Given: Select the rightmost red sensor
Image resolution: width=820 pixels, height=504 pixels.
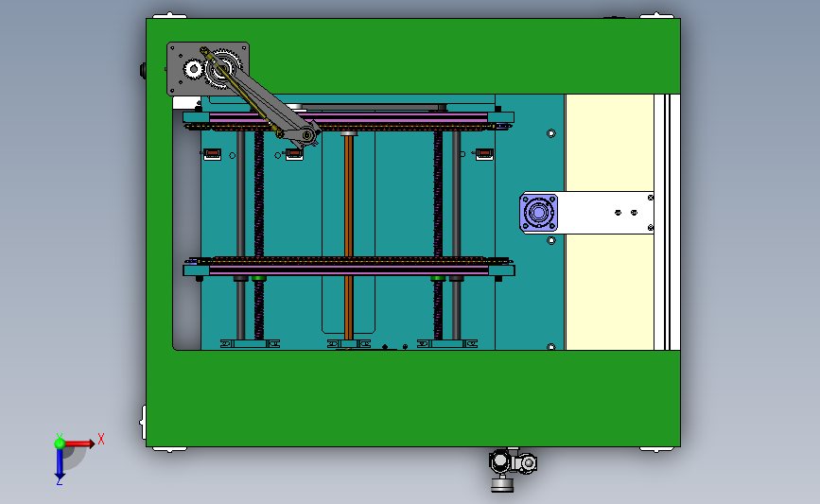Looking at the screenshot, I should coord(484,154).
